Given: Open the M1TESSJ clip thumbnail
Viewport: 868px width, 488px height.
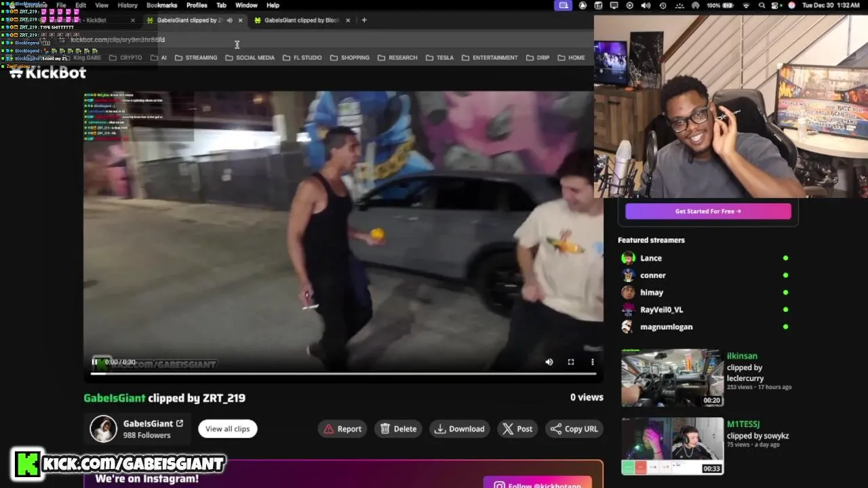Looking at the screenshot, I should click(672, 446).
